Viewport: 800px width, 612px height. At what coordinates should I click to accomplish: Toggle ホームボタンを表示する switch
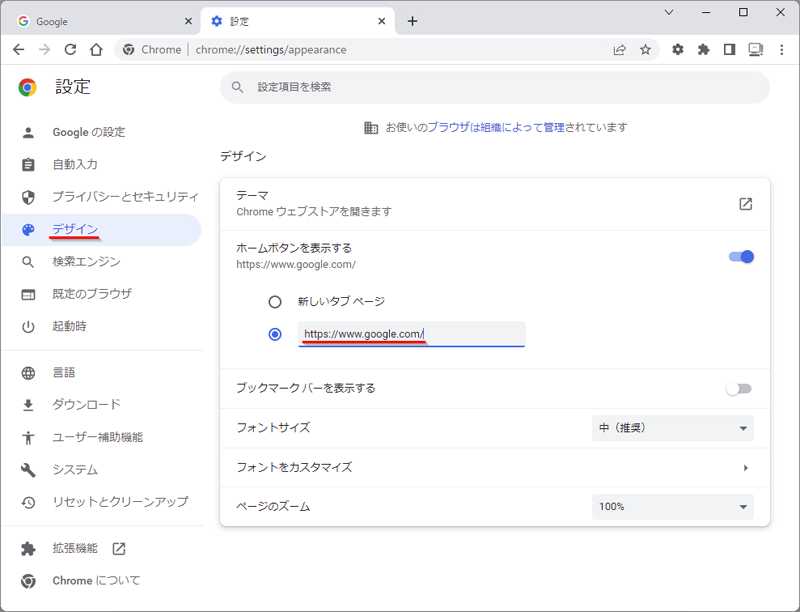point(741,257)
